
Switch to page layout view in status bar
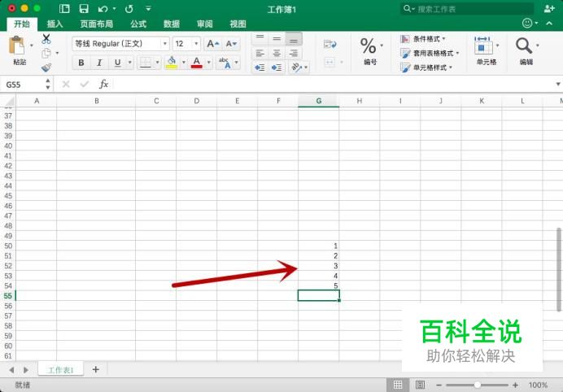(420, 385)
